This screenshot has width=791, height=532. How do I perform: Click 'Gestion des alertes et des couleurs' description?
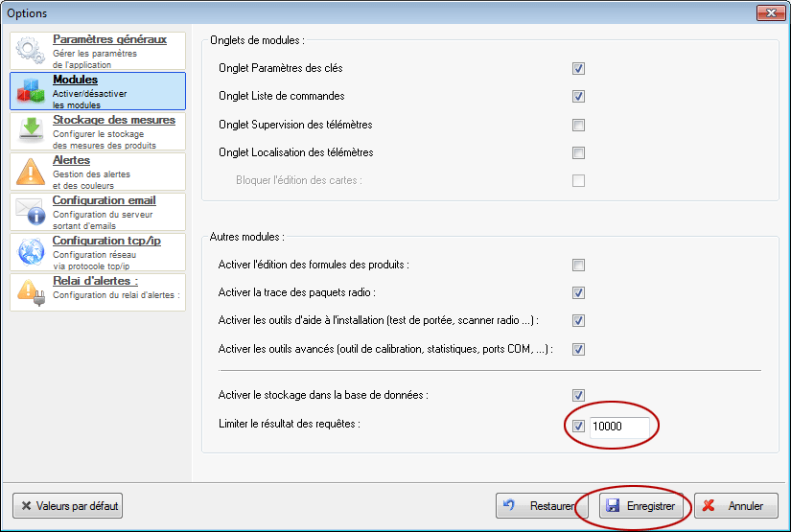pos(91,180)
